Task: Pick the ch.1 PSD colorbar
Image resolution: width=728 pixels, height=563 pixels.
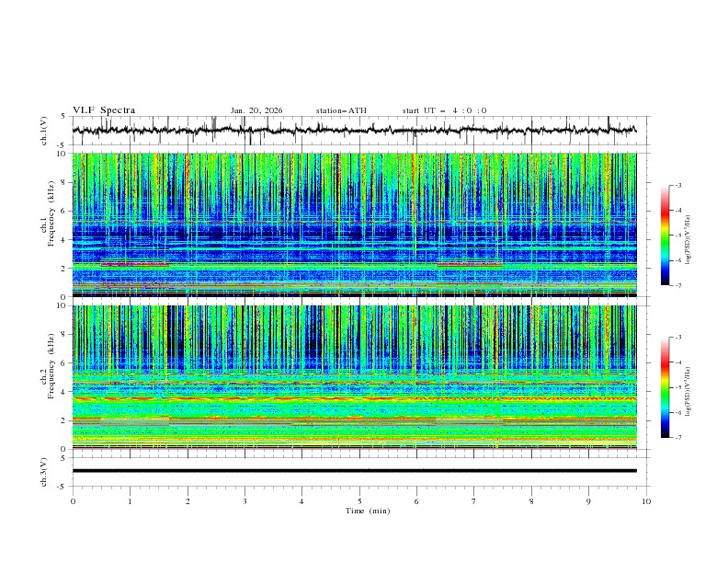Action: click(665, 235)
